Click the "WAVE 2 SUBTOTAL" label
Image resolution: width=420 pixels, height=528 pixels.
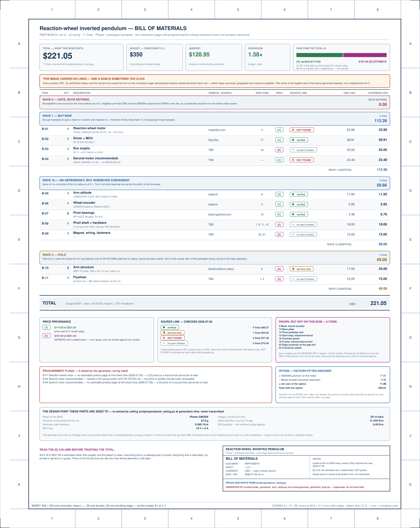(x=340, y=289)
